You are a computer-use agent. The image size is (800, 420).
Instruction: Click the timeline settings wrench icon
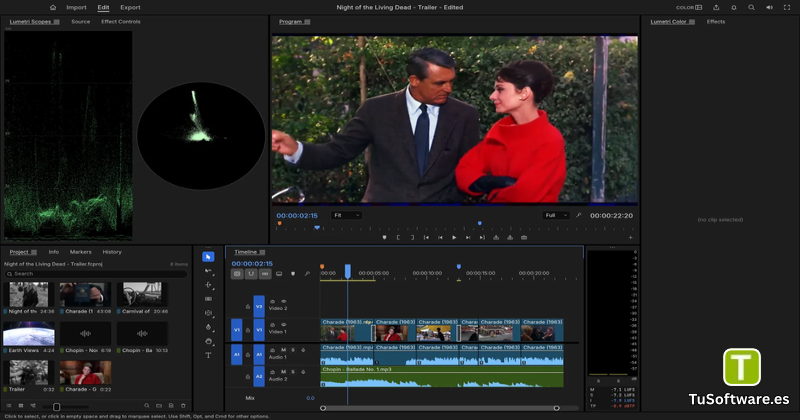[x=307, y=274]
